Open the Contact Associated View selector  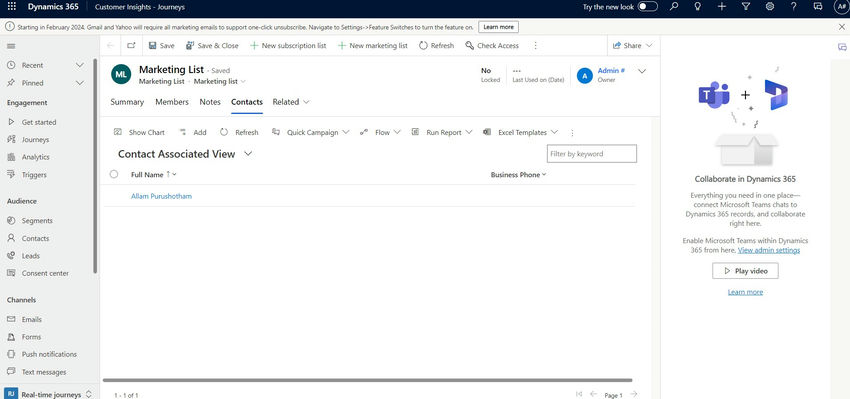185,154
